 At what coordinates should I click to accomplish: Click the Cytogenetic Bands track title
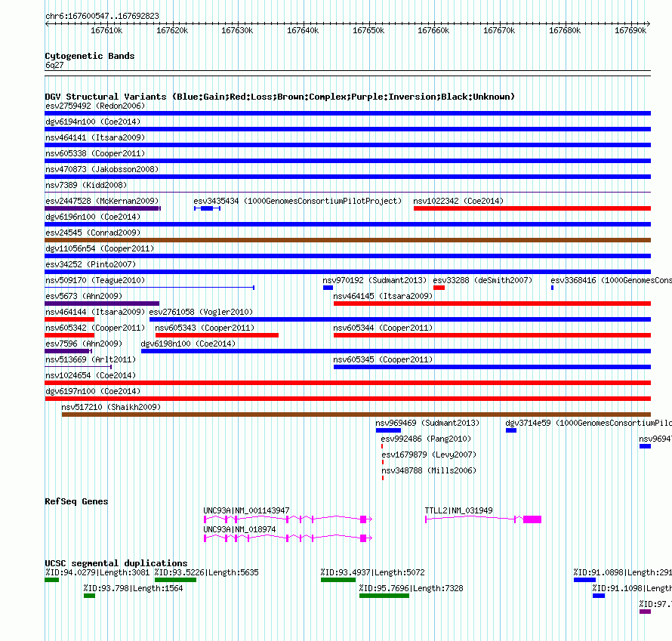coord(90,56)
